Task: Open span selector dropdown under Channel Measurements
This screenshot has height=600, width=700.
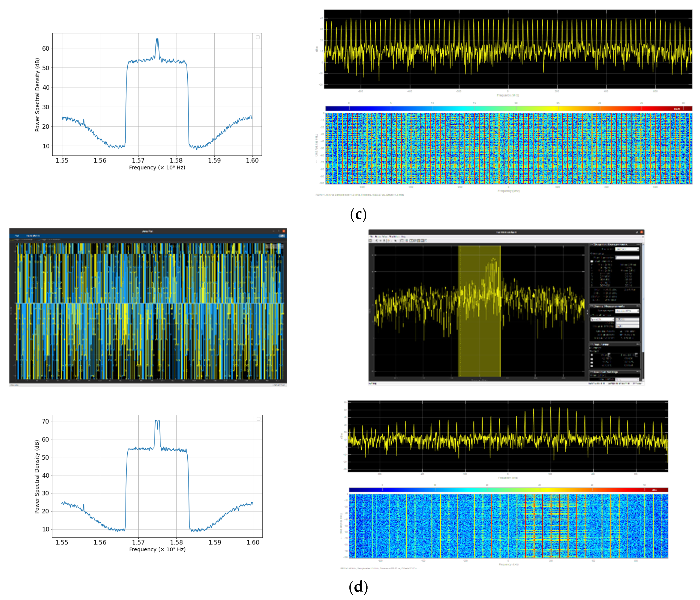Action: coord(602,319)
